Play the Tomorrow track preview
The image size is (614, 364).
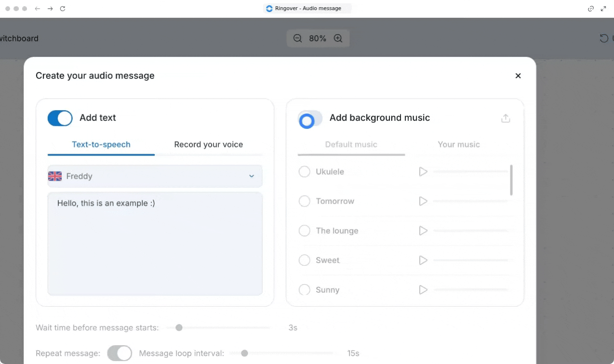pos(423,201)
